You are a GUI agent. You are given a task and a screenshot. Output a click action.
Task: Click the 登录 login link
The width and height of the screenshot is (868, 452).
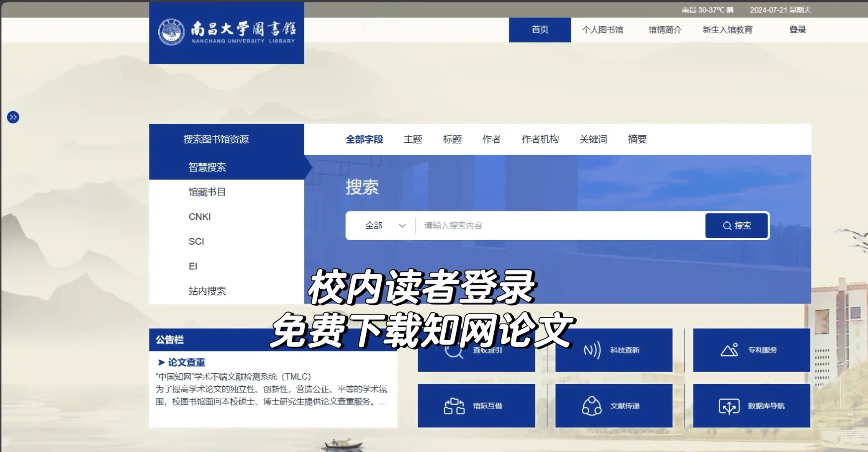click(x=797, y=29)
